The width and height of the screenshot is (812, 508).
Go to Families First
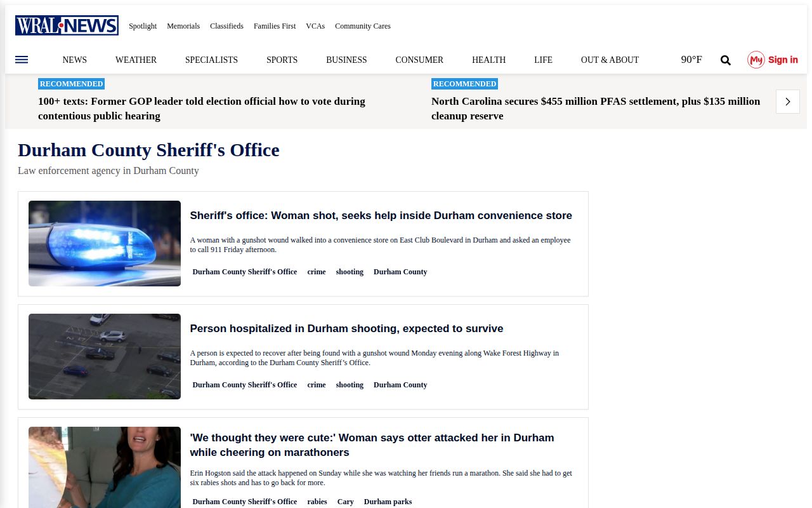pyautogui.click(x=275, y=26)
